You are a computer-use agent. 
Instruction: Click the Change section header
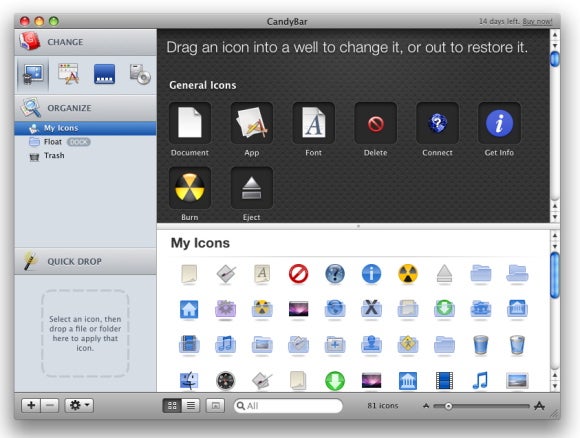pos(85,42)
